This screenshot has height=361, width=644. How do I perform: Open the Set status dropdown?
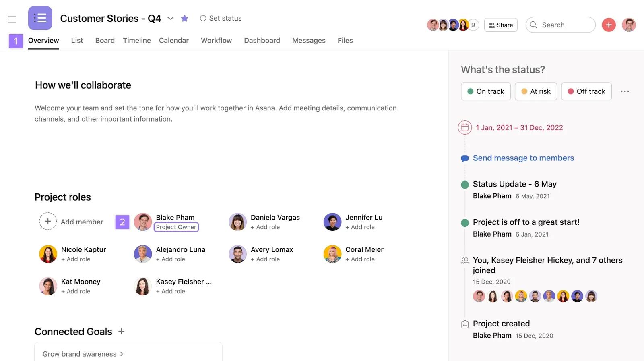point(221,18)
